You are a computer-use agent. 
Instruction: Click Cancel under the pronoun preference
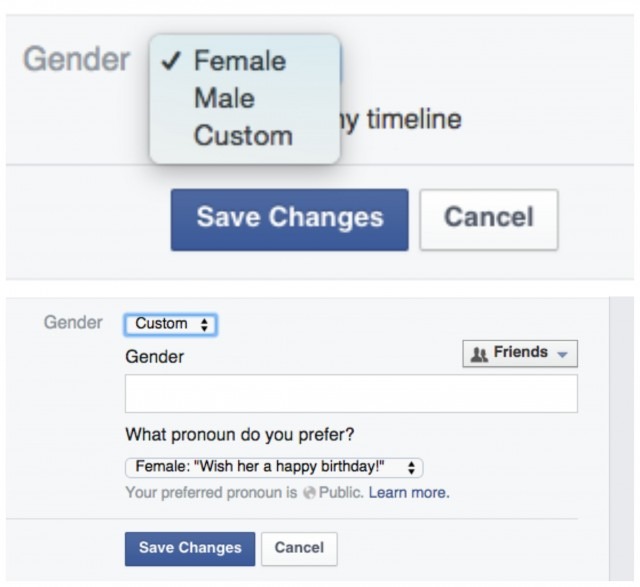[300, 548]
